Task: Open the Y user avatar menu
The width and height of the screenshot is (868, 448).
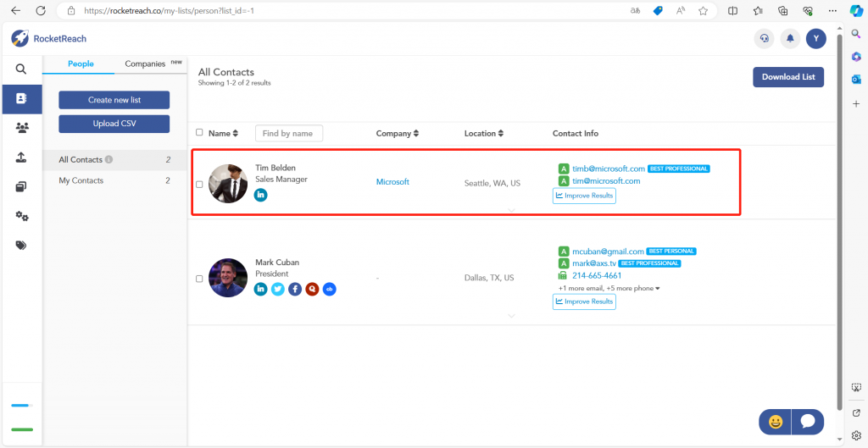Action: point(816,39)
